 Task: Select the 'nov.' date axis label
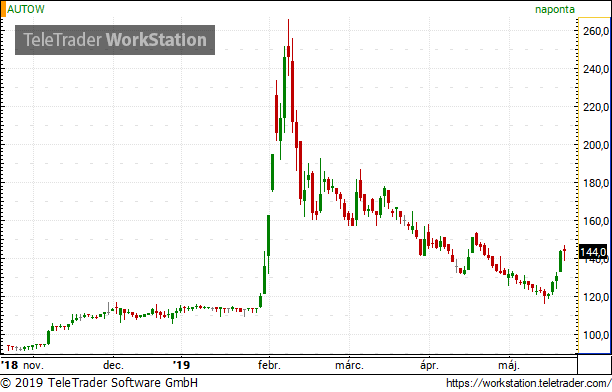coord(34,365)
